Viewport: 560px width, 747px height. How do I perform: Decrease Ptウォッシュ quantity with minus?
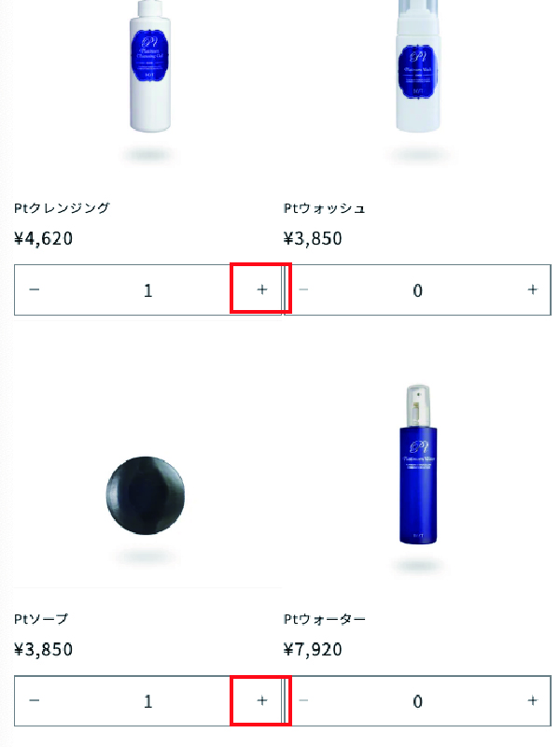tap(304, 289)
